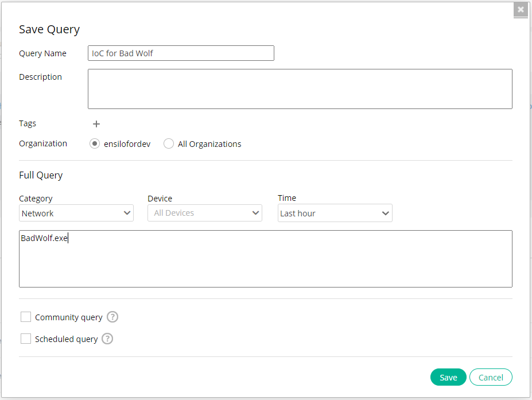Click the 'Organization' field label
This screenshot has width=532, height=400.
point(43,143)
